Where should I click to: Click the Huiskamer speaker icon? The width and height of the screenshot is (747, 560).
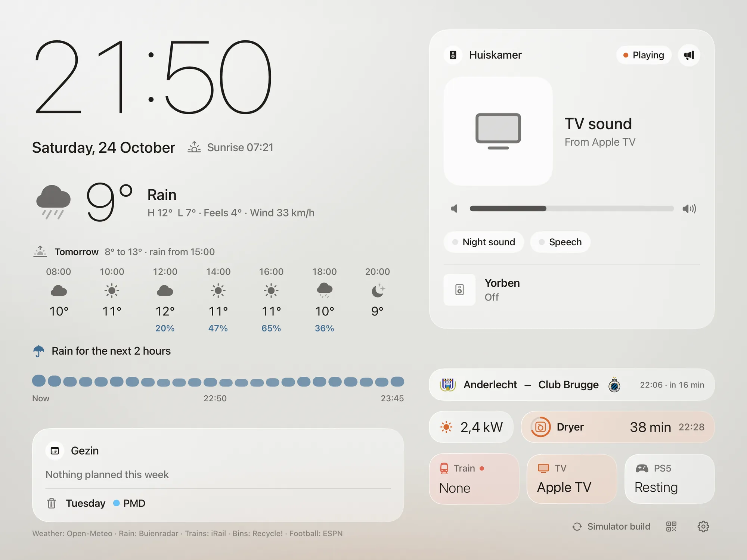453,55
